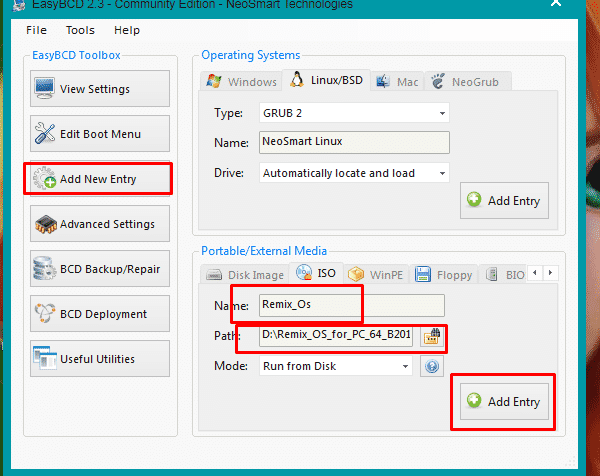This screenshot has height=476, width=600.
Task: Click the EasyBCD title bar app icon
Action: tap(19, 5)
